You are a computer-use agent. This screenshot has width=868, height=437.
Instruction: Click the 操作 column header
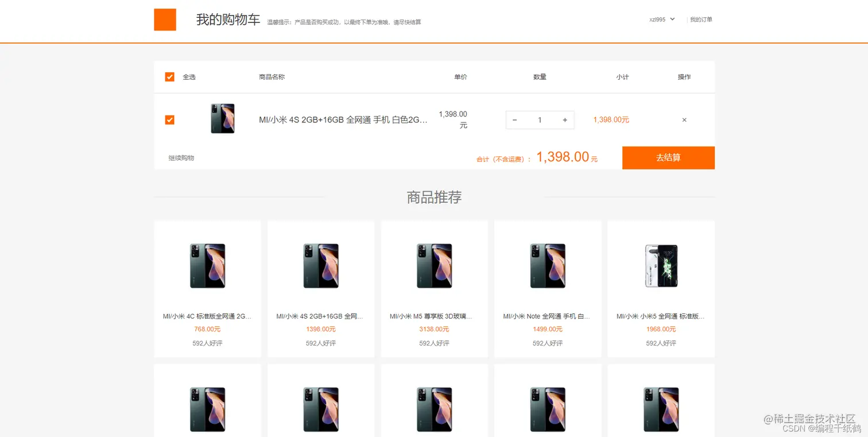coord(684,77)
